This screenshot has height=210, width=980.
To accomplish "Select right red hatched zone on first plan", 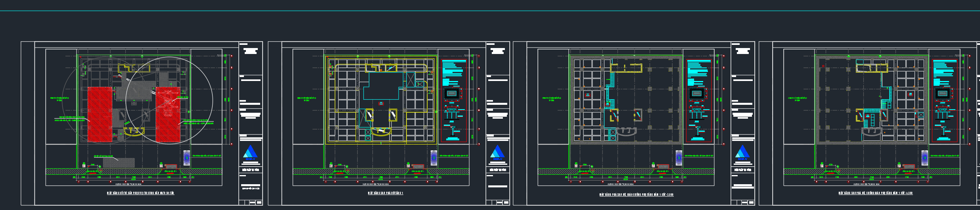I will (168, 114).
